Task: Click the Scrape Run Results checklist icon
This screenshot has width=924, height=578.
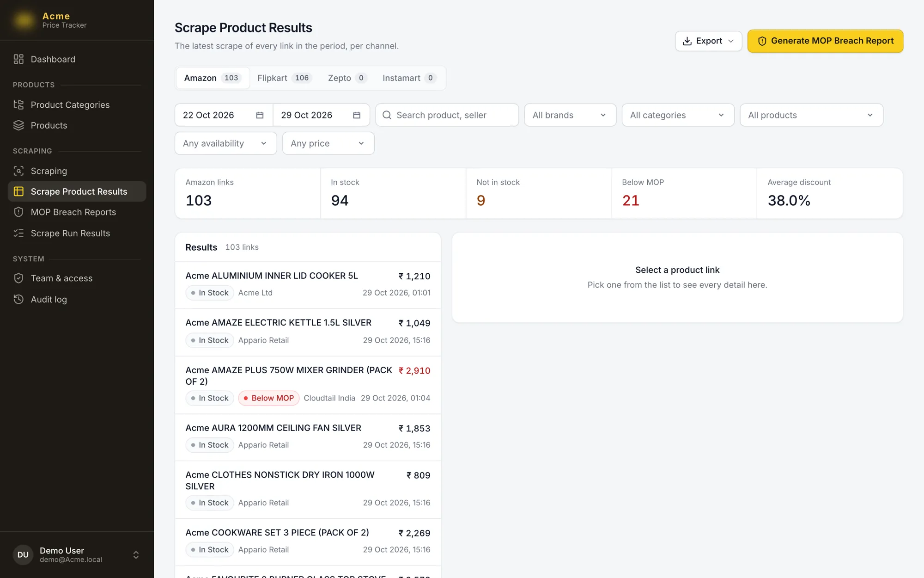Action: pyautogui.click(x=18, y=233)
